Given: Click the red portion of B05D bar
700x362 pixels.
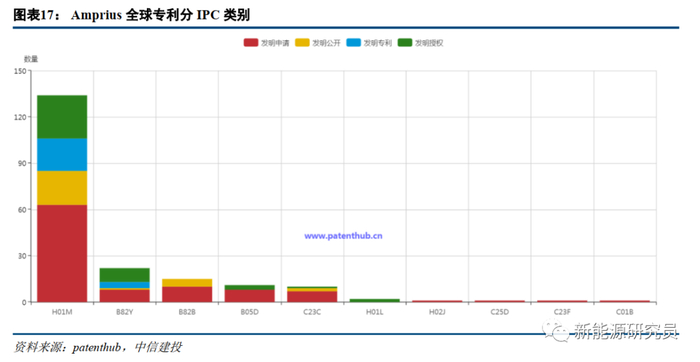Looking at the screenshot, I should [x=250, y=296].
